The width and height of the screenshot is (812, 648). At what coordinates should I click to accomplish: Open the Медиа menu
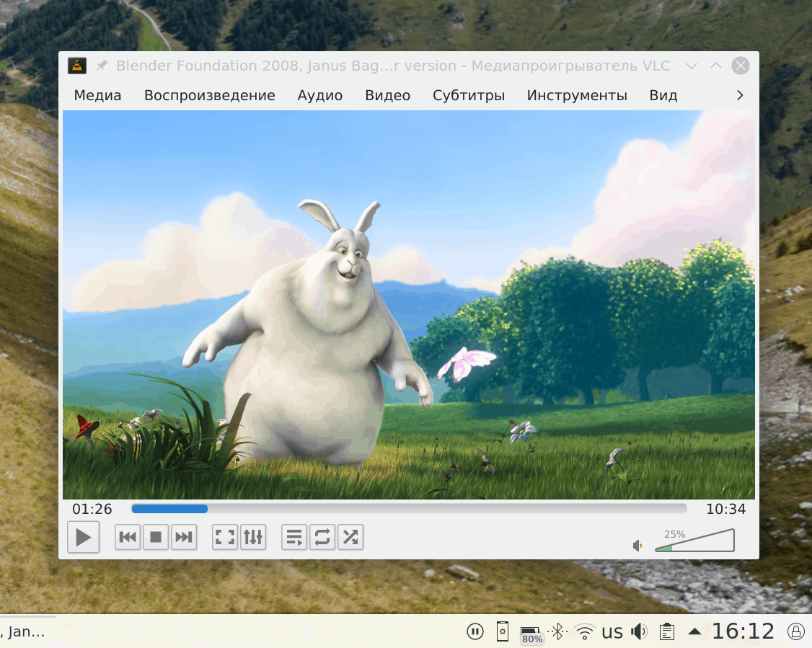click(97, 95)
